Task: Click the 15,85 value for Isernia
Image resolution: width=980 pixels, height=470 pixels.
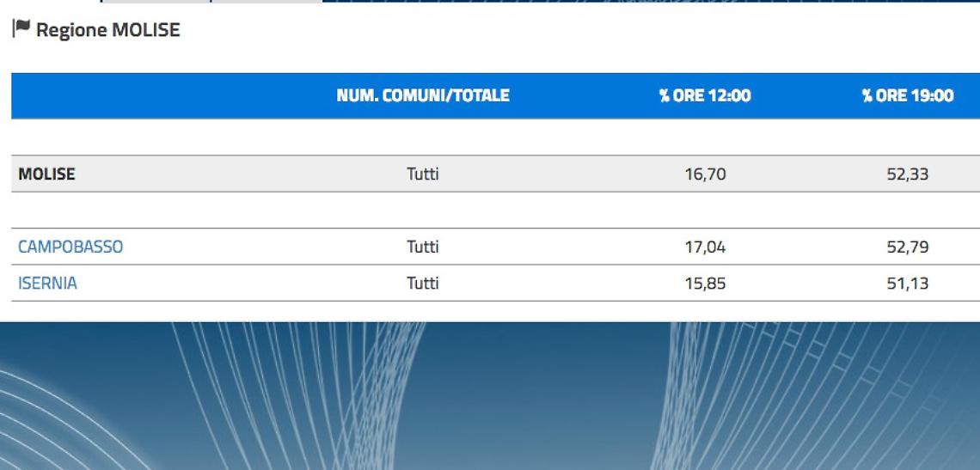Action: coord(706,284)
